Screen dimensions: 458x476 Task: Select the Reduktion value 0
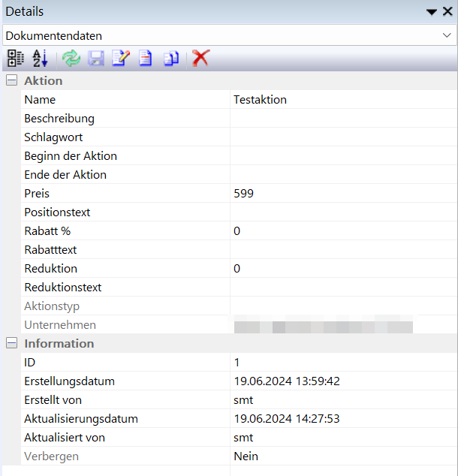(x=237, y=269)
